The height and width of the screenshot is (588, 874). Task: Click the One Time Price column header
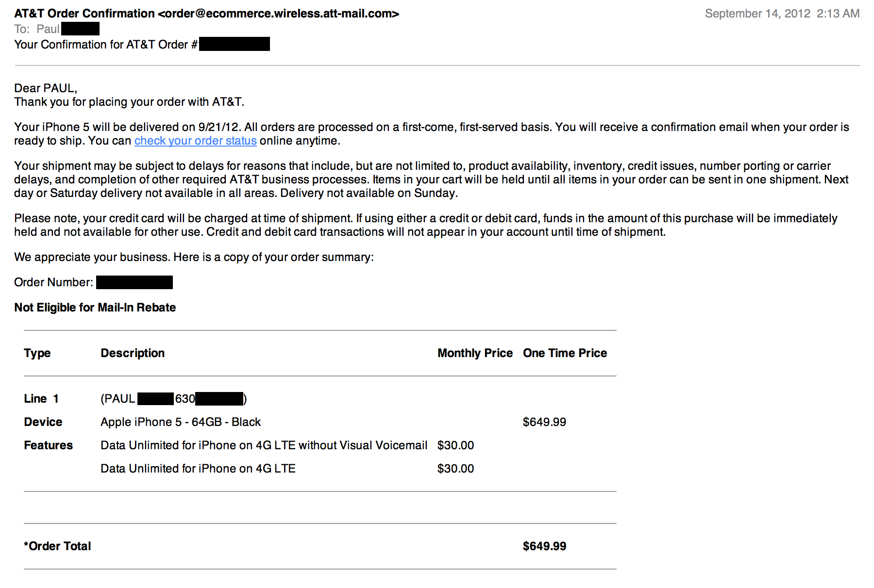coord(565,353)
